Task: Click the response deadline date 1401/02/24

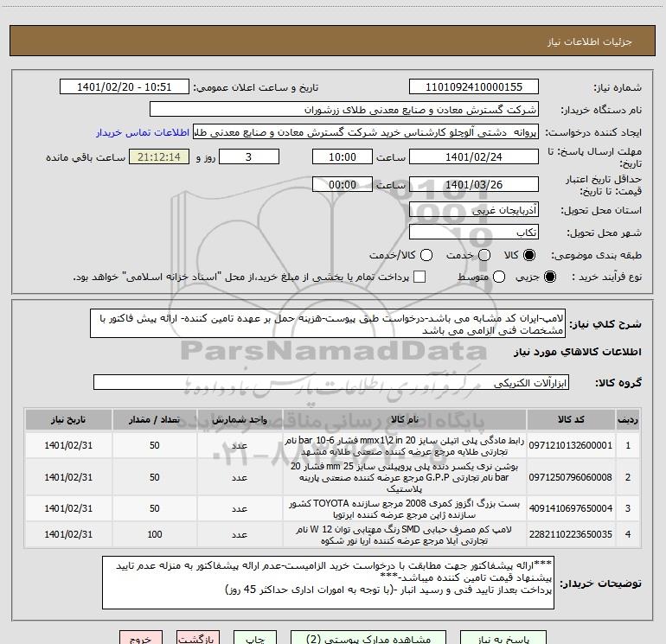Action: pyautogui.click(x=474, y=156)
